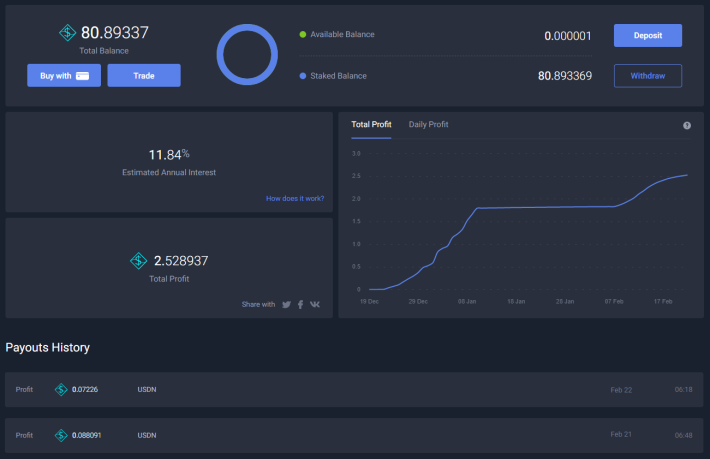This screenshot has width=710, height=459.
Task: Click the USDN label in Feb 21 row
Action: pyautogui.click(x=147, y=435)
